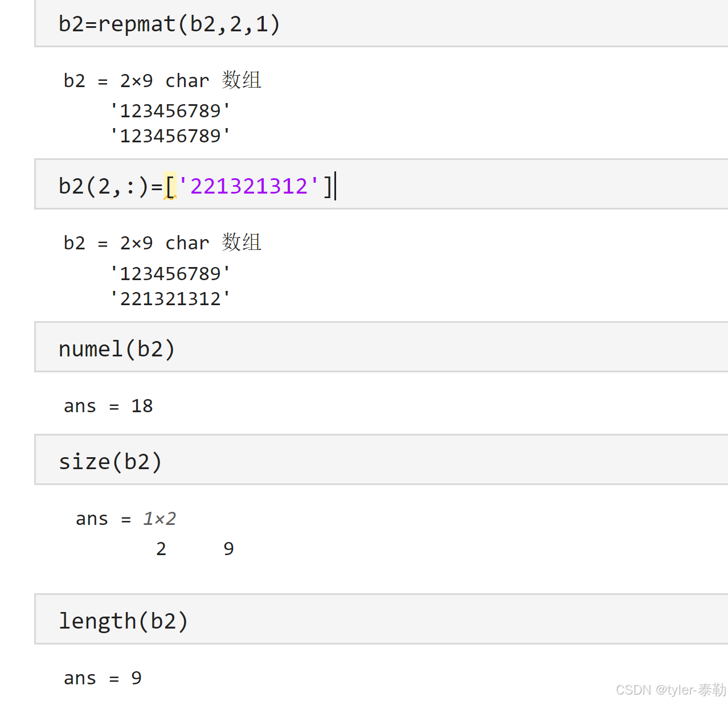Select the ans = 18 output
Screen dimensions: 728x702
coord(108,406)
